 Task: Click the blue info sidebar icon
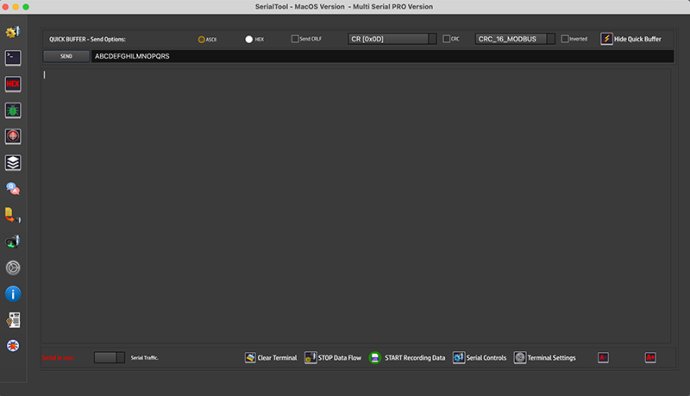coord(13,293)
